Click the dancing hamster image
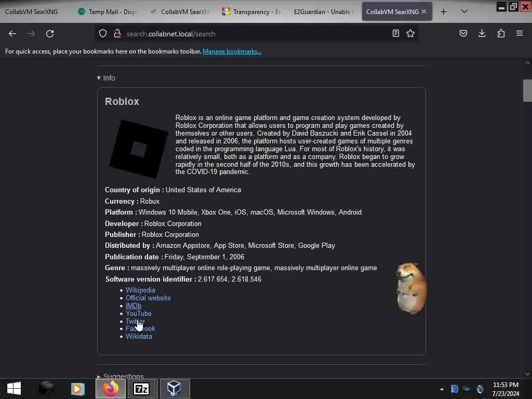The height and width of the screenshot is (399, 532). coord(411,288)
